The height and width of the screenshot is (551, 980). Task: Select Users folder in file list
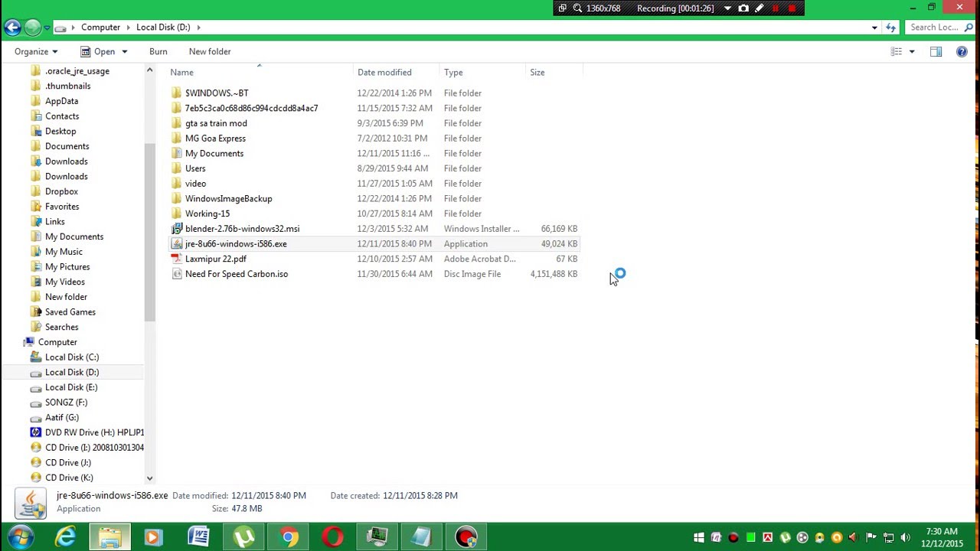click(195, 168)
